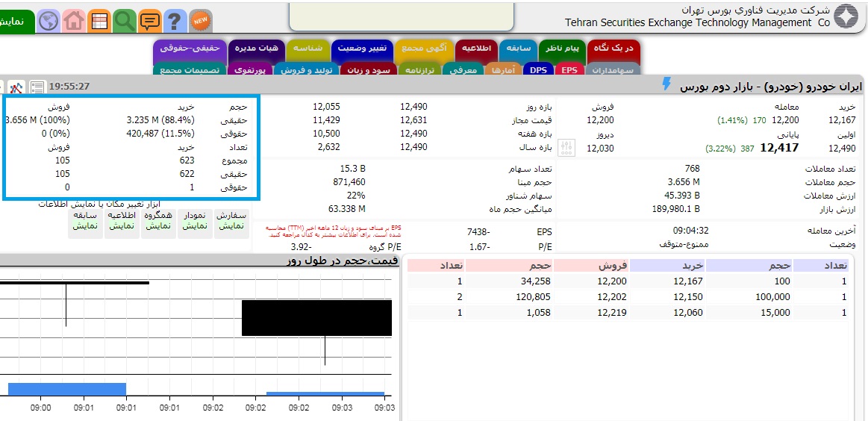Click the EPS value 7438-
Screen dimensions: 868x421
pyautogui.click(x=479, y=231)
